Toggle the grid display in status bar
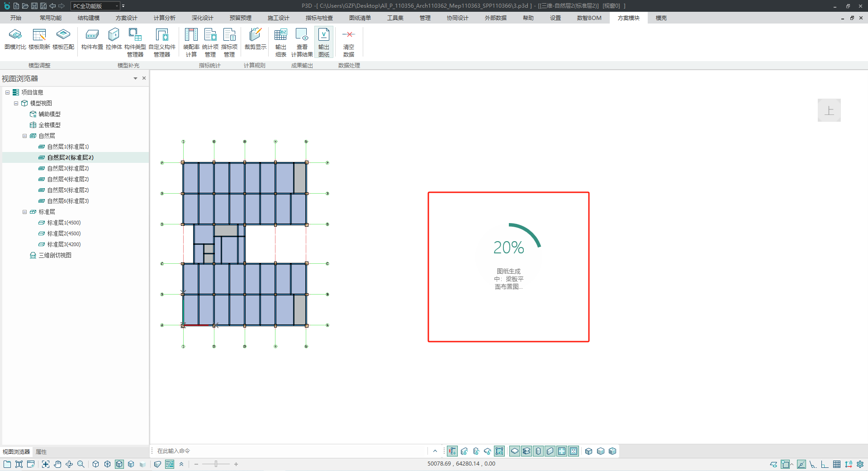 point(837,464)
